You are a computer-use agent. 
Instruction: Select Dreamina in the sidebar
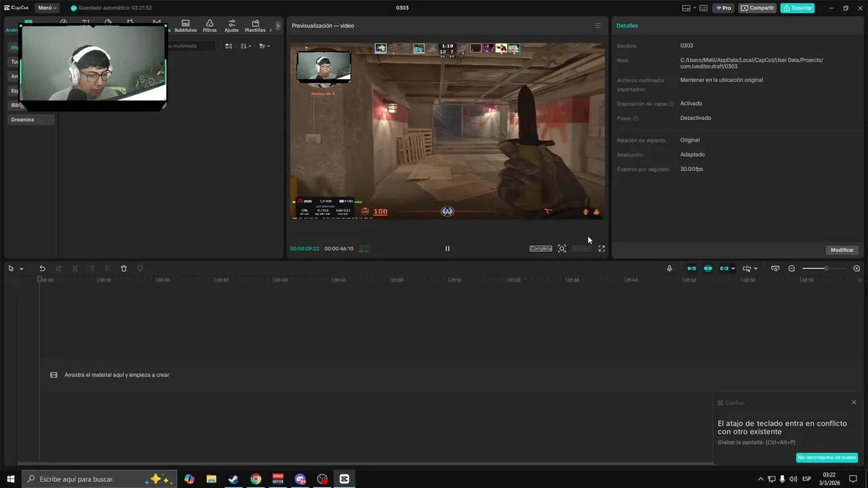click(x=31, y=120)
